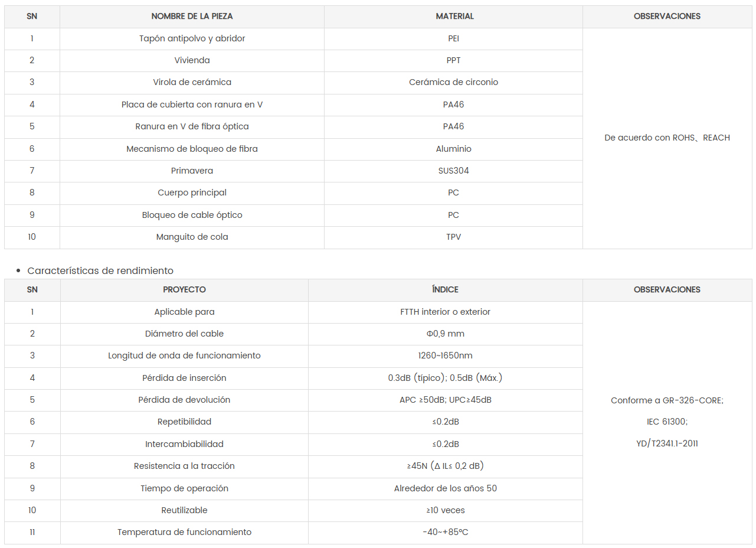Click 'De acuerdo con ROHS、REACH' text
The height and width of the screenshot is (548, 756).
click(x=667, y=138)
